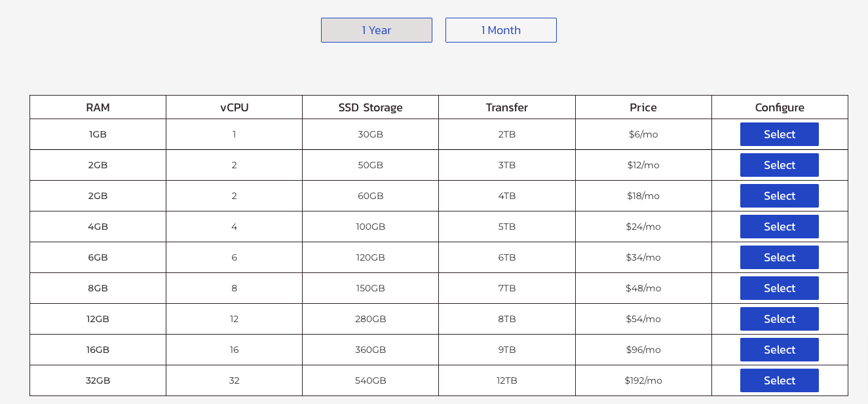Image resolution: width=868 pixels, height=404 pixels.
Task: Select the 2GB plan priced at $12/mo
Action: click(779, 165)
